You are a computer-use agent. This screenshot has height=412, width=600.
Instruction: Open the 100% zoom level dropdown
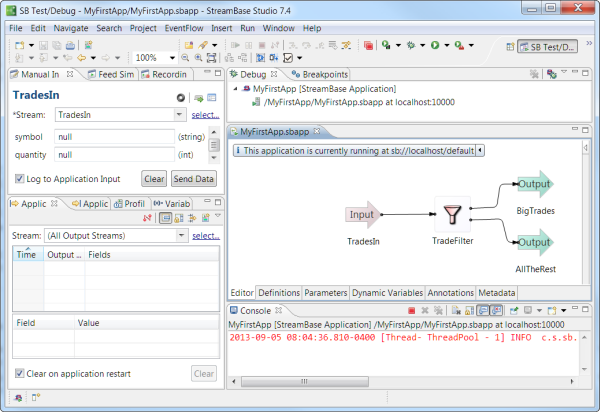tap(186, 59)
